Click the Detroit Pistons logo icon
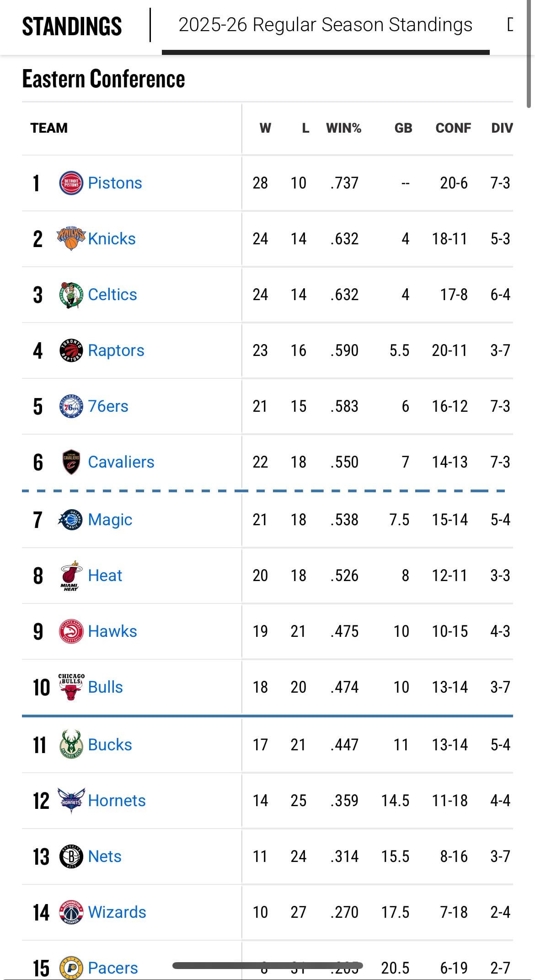 (71, 183)
